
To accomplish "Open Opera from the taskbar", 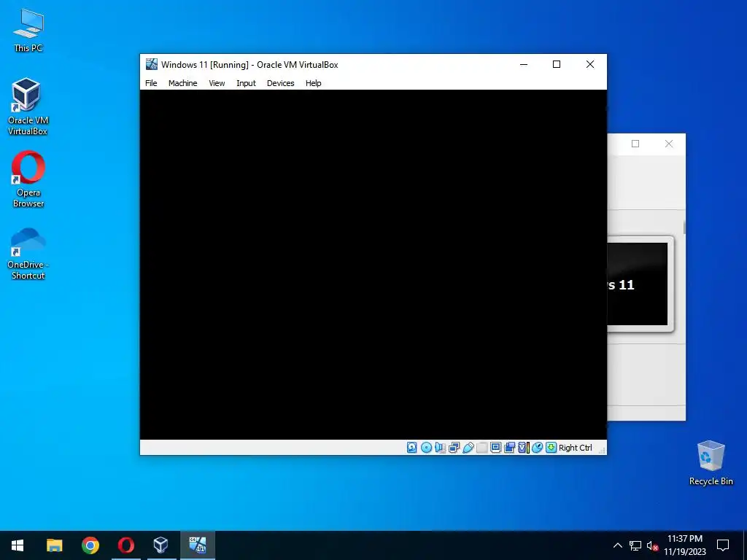I will tap(125, 545).
